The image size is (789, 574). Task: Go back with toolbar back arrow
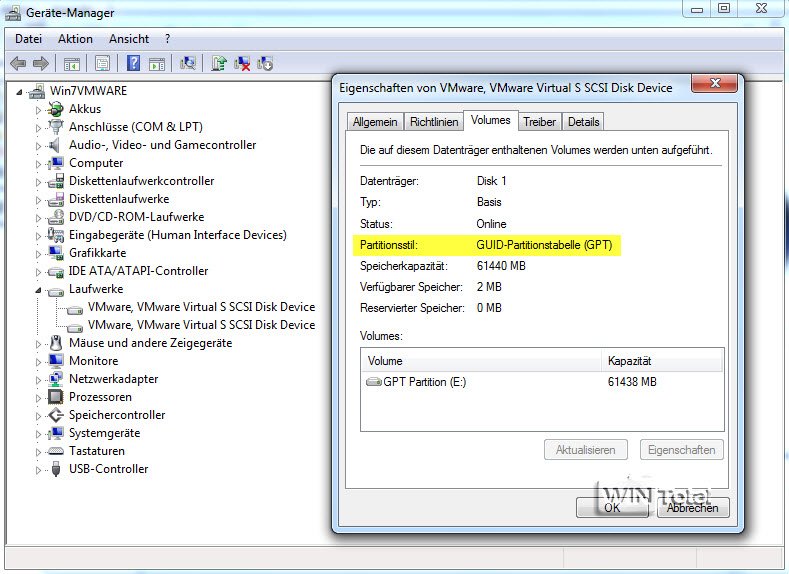coord(18,63)
